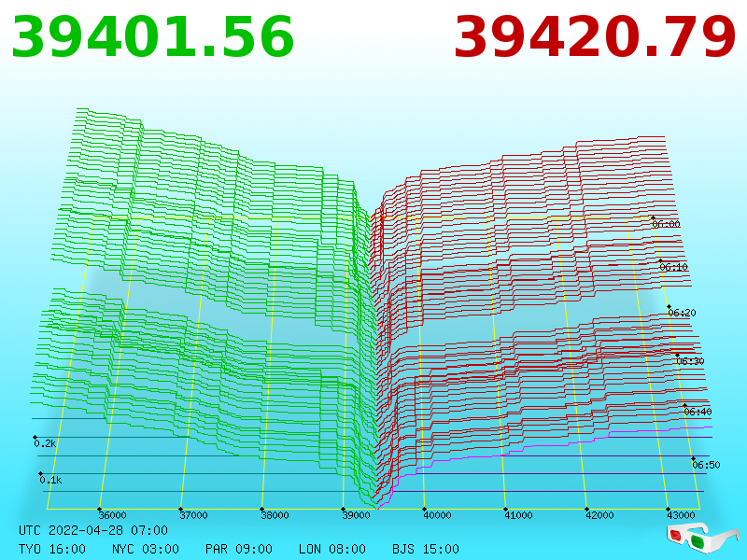Click the 41000 price axis label
The width and height of the screenshot is (747, 560).
pos(518,515)
